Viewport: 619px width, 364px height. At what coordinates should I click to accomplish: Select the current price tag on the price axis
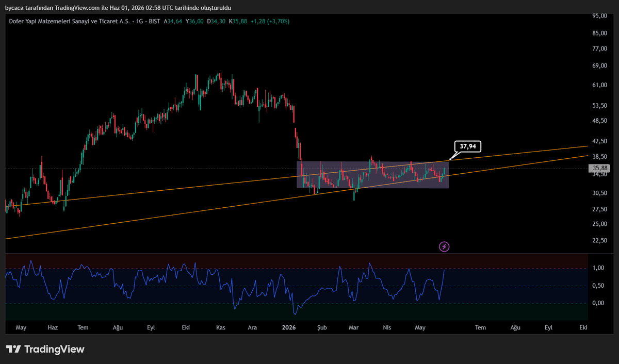[600, 168]
